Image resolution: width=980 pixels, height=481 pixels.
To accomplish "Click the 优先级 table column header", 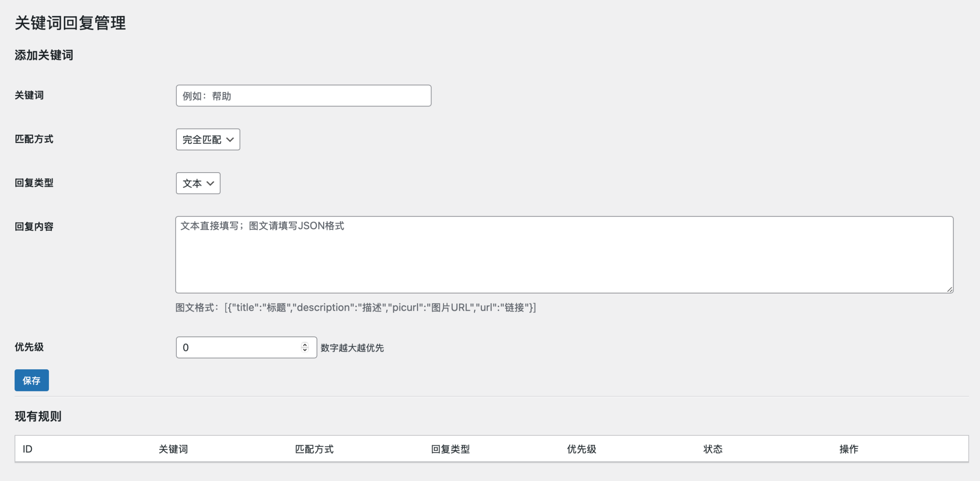I will [581, 449].
